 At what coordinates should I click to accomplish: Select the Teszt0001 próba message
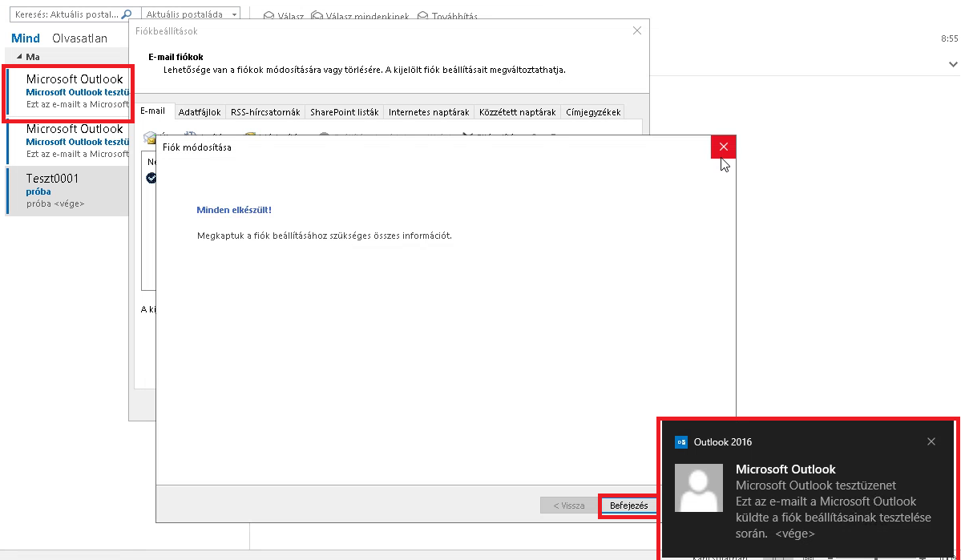(67, 191)
